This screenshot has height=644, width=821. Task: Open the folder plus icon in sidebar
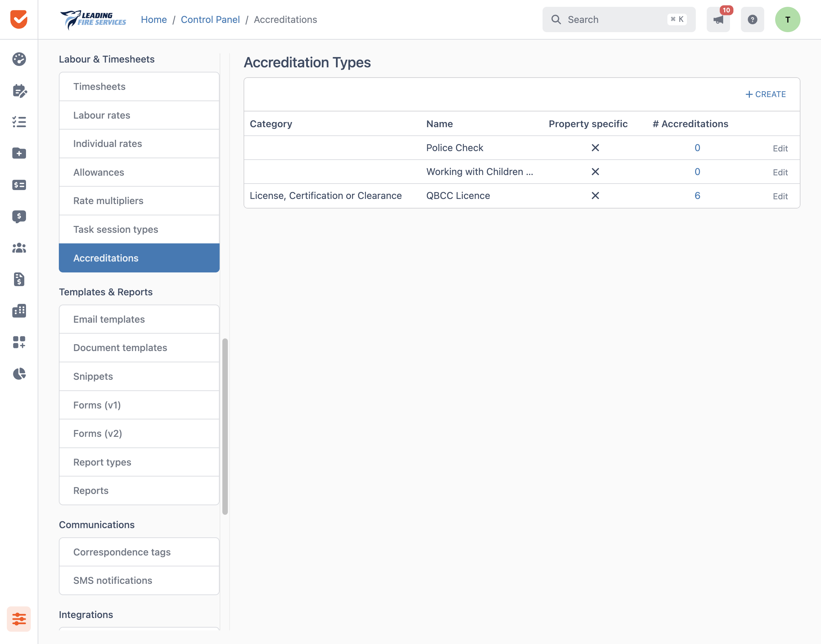point(19,153)
